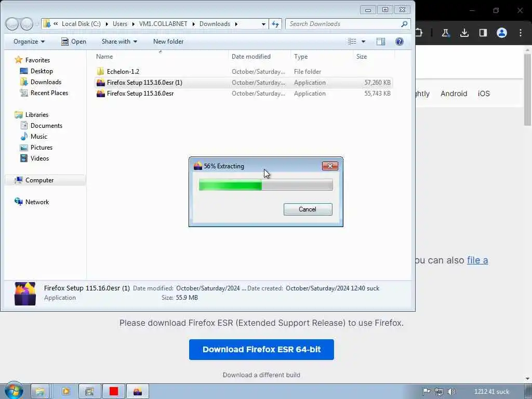Open Recent Places in navigation pane
The height and width of the screenshot is (399, 532).
tap(44, 92)
